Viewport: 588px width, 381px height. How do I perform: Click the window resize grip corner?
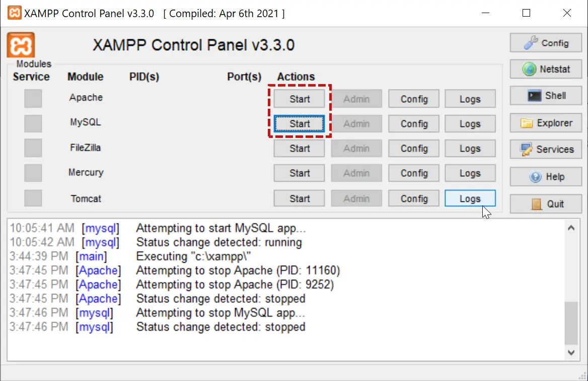582,376
